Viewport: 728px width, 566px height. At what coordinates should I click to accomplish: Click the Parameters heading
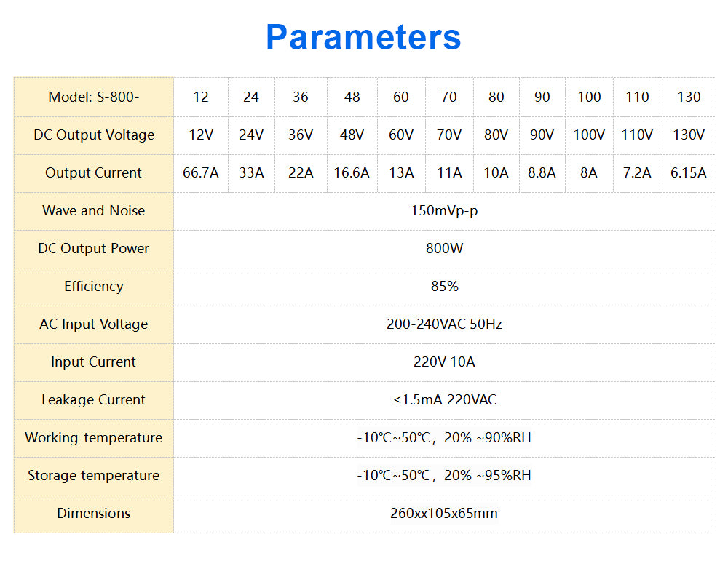(363, 37)
